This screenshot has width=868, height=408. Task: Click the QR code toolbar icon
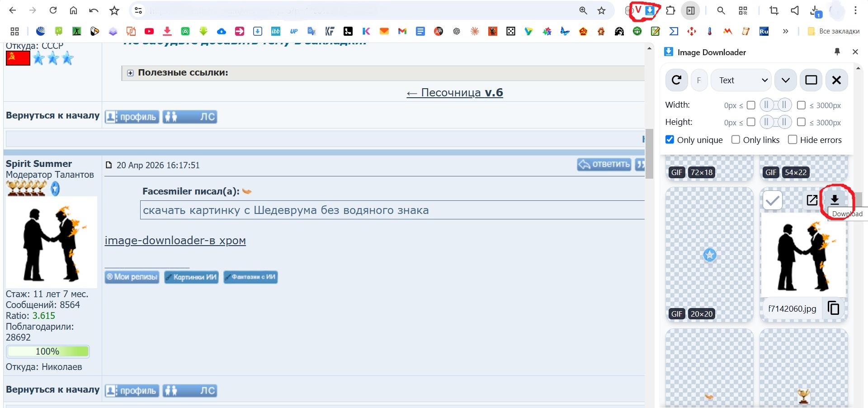[x=743, y=10]
